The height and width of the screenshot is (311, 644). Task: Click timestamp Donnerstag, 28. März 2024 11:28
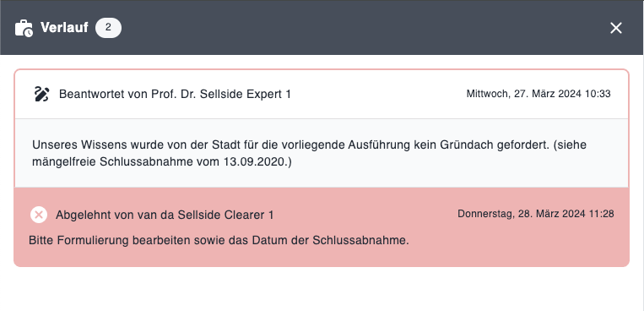(536, 214)
